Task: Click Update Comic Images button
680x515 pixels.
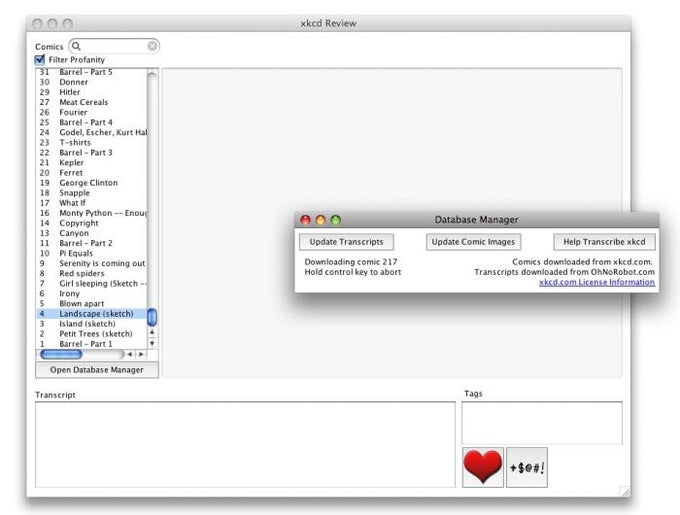Action: click(473, 242)
